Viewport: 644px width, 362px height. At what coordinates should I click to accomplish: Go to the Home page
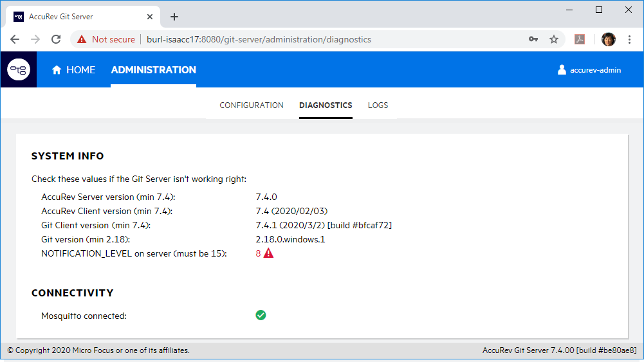74,70
